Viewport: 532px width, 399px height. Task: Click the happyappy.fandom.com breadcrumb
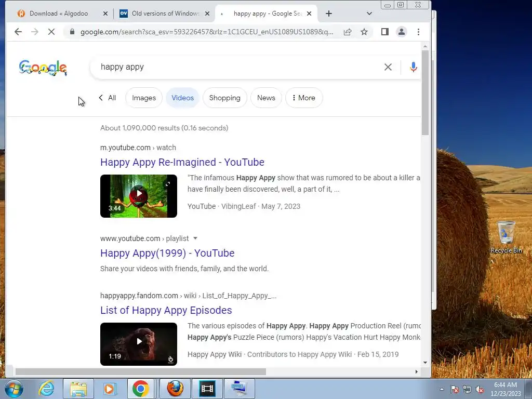pyautogui.click(x=188, y=296)
